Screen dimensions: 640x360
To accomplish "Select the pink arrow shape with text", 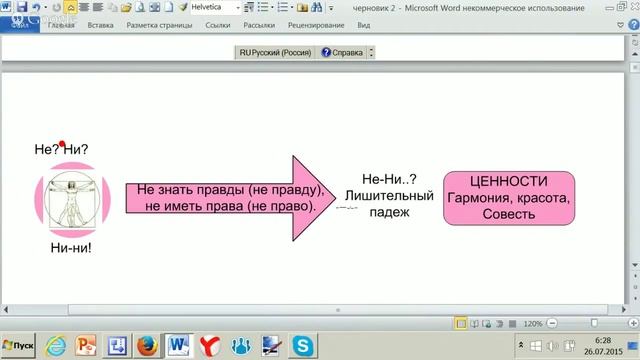I will coord(231,198).
